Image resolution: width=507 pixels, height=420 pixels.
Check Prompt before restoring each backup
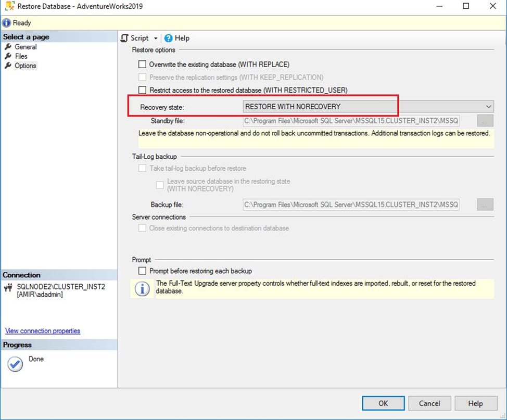142,271
